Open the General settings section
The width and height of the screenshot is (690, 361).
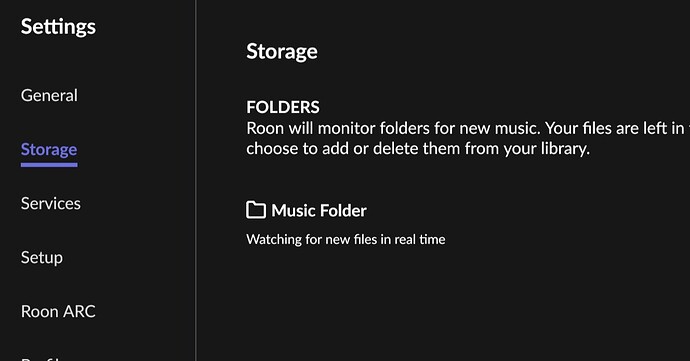(49, 96)
